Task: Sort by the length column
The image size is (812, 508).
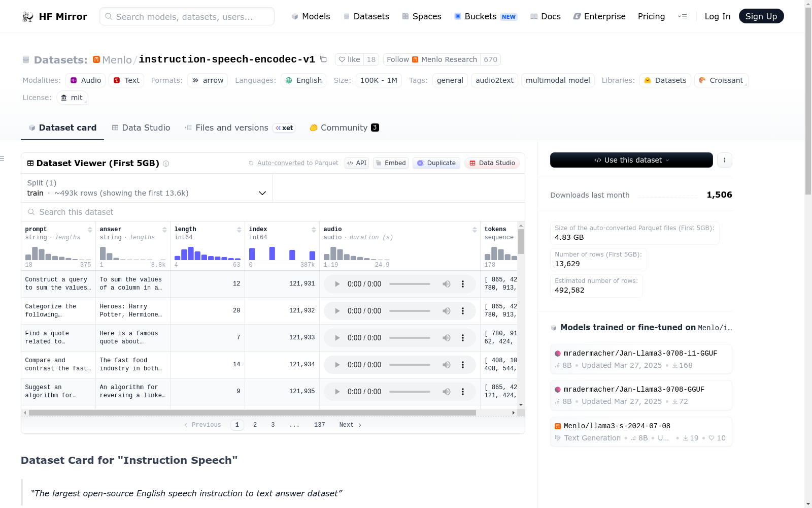Action: pos(239,230)
